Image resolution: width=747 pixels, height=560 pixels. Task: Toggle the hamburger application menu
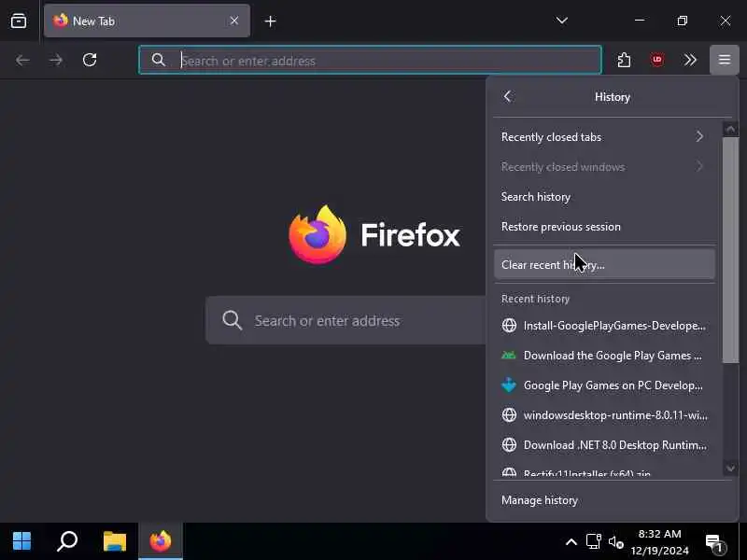[x=725, y=60]
